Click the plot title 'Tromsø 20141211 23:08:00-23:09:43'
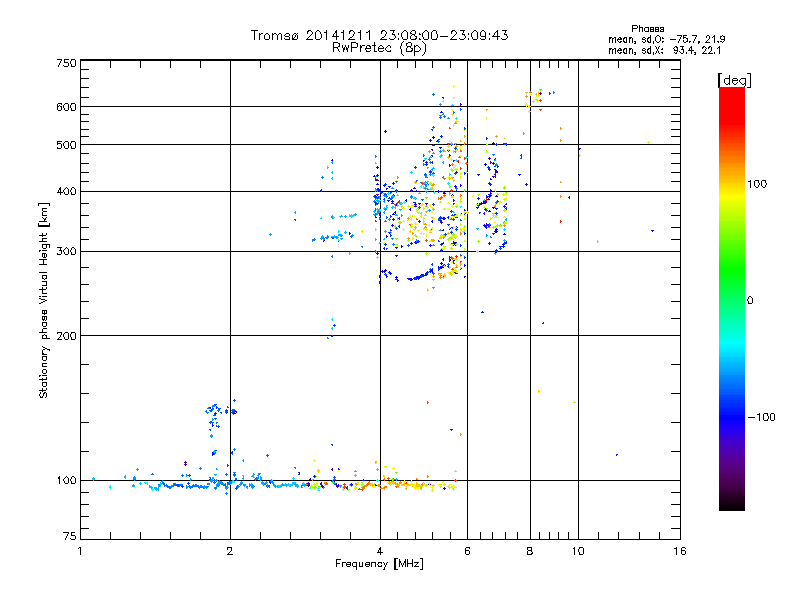The image size is (800, 600). [379, 35]
